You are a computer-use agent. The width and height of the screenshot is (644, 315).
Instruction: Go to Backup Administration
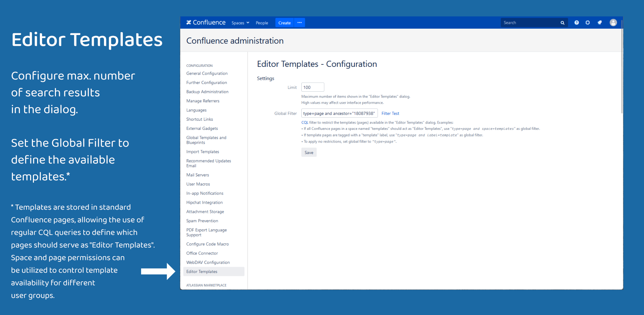point(207,92)
